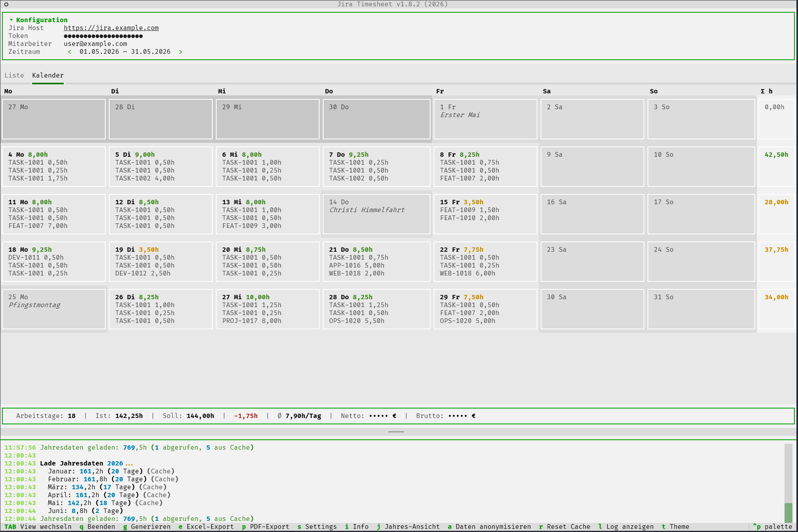Select the 4 Mo day cell
798x532 pixels.
point(54,167)
